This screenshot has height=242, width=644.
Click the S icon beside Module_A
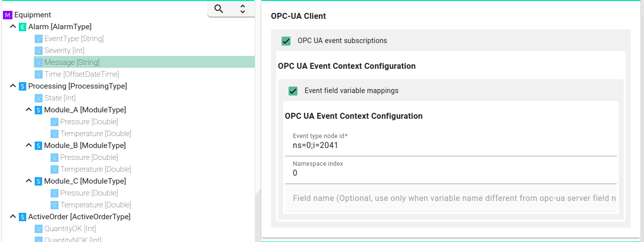(x=39, y=110)
